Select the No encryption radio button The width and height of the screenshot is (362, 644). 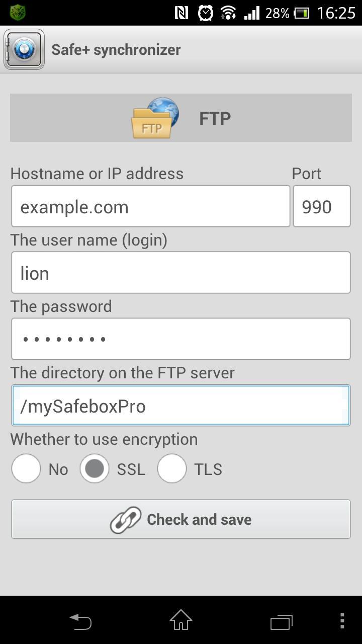tap(26, 468)
